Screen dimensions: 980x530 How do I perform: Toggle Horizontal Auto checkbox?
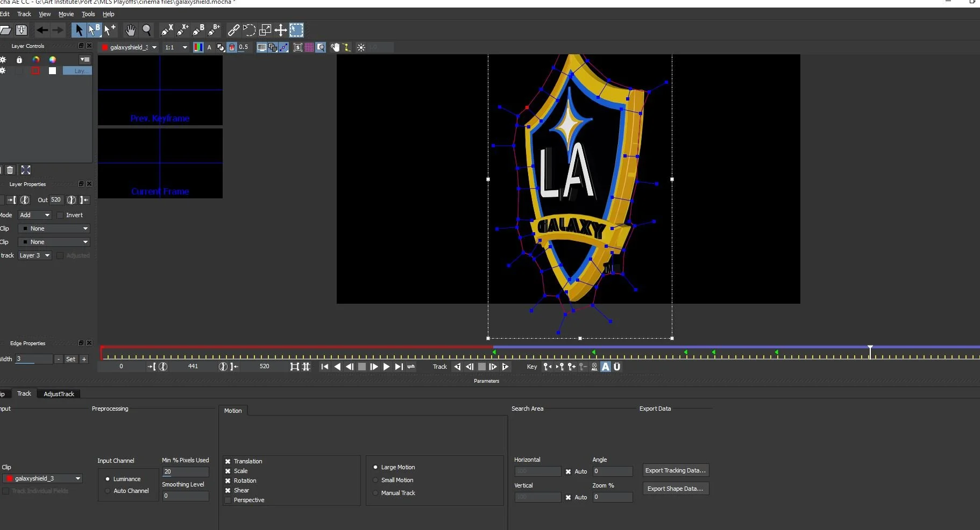(x=568, y=471)
